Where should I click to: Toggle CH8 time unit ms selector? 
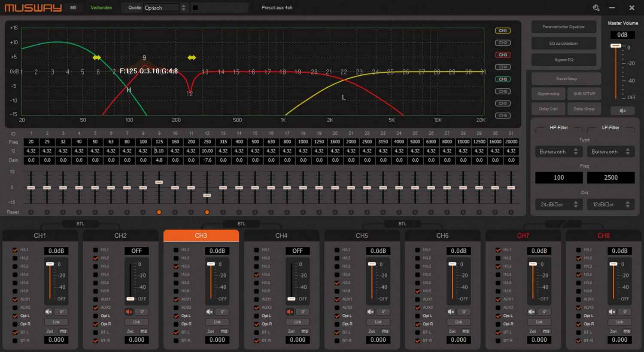tap(627, 331)
